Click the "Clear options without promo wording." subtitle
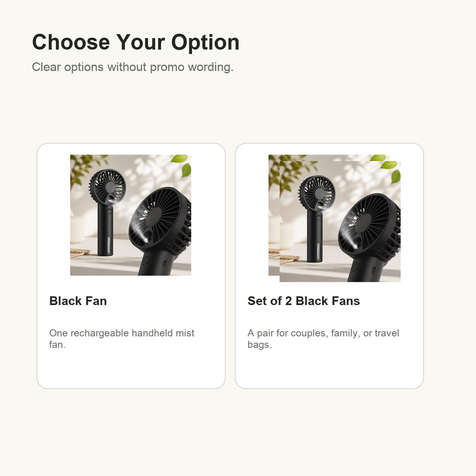This screenshot has height=476, width=476. pyautogui.click(x=133, y=67)
